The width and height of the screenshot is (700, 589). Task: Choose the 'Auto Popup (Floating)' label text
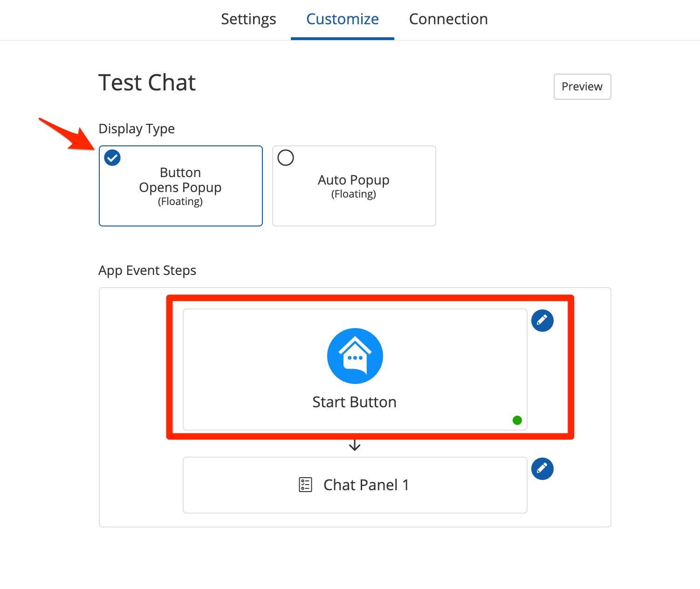tap(353, 186)
